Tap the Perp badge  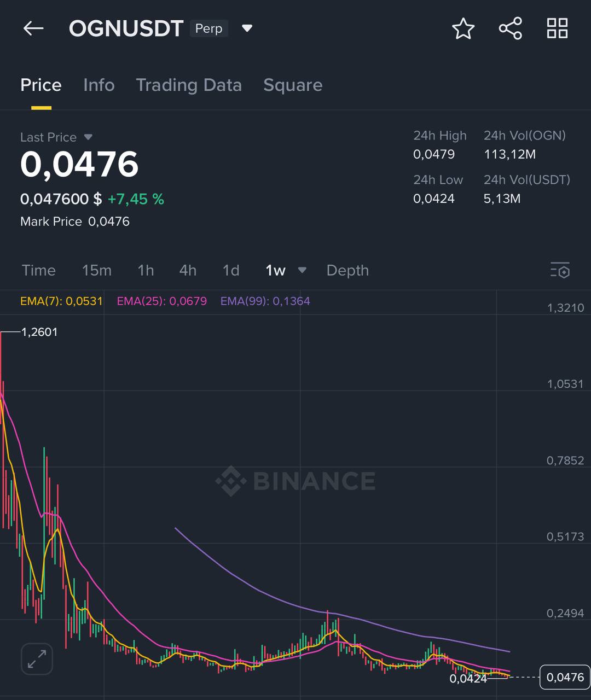coord(209,28)
